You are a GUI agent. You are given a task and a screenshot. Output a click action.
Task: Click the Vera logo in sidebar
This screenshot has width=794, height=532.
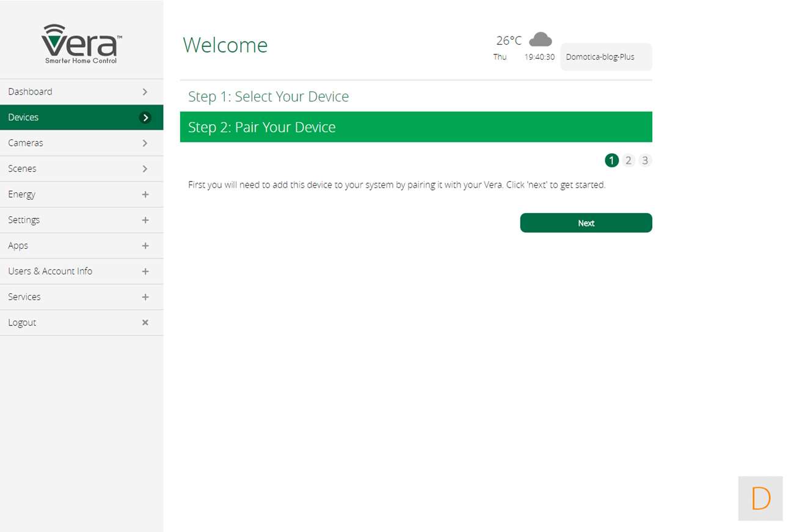click(x=81, y=43)
